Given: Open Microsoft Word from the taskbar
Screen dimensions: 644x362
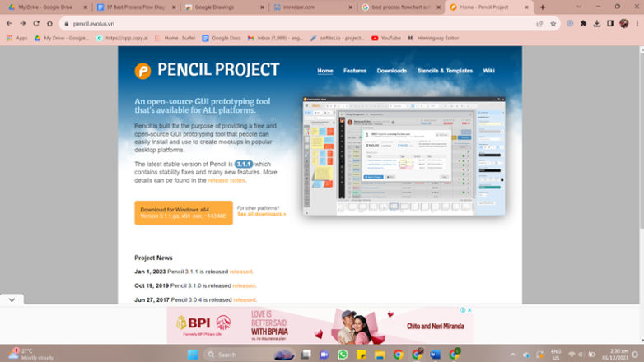Looking at the screenshot, I should point(436,355).
